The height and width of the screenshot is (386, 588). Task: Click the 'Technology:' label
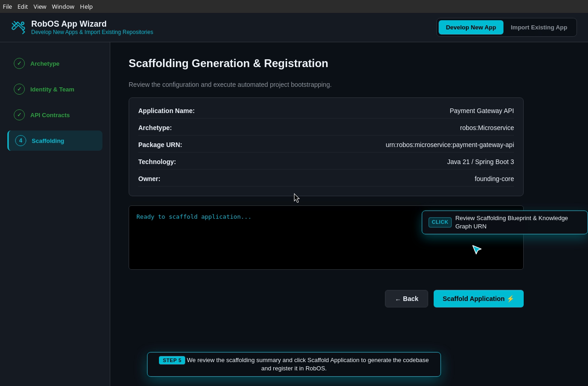pos(157,162)
